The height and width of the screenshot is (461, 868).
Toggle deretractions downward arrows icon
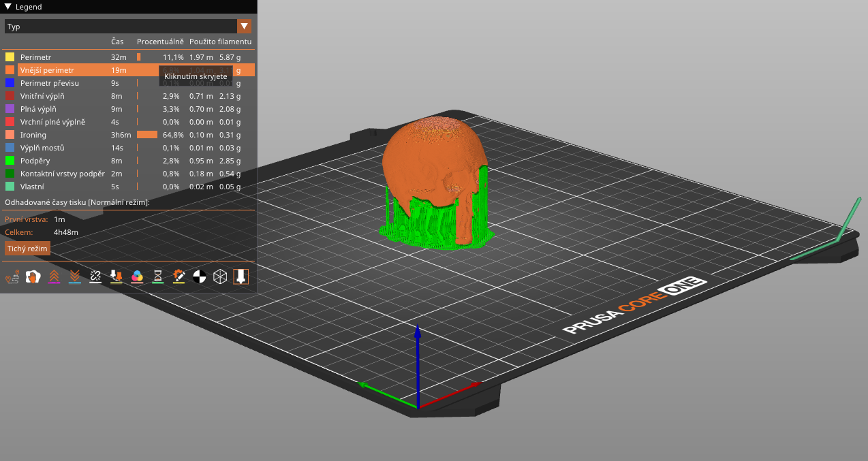pos(75,276)
